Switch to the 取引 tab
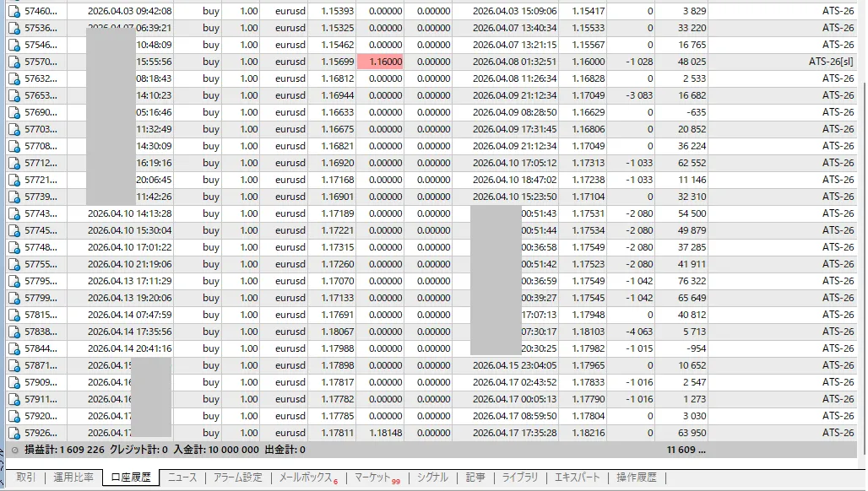This screenshot has width=868, height=491. pos(25,478)
